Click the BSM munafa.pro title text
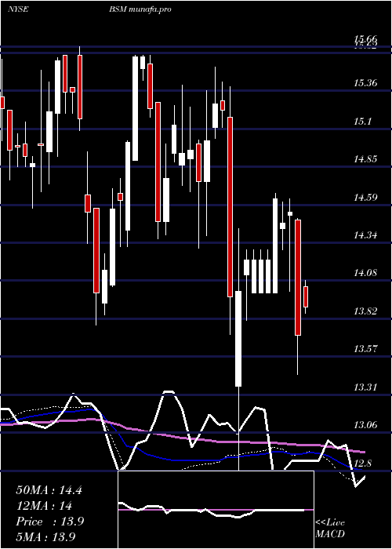Screen dimensions: 392x549 140,9
